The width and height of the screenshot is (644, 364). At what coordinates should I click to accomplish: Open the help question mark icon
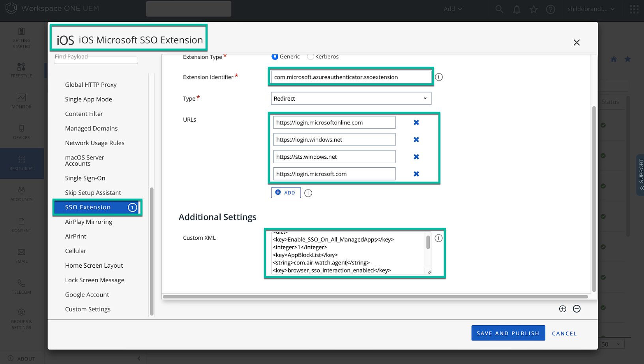550,9
